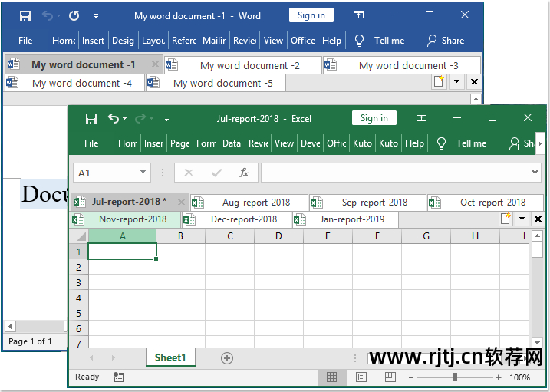Click the Save icon in Word title bar
The height and width of the screenshot is (392, 550).
(25, 16)
